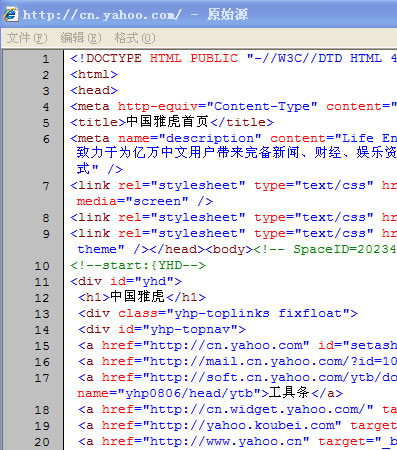
Task: Click http-equiv attribute on line 4
Action: (158, 106)
